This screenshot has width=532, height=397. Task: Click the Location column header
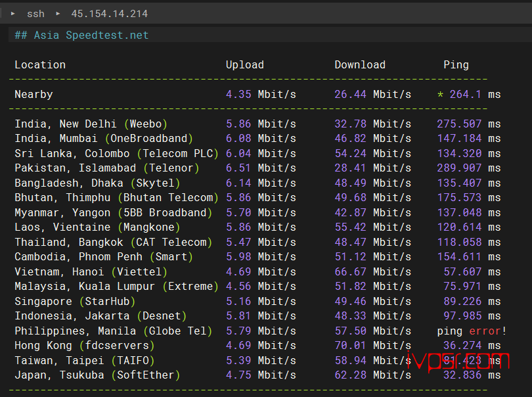pyautogui.click(x=40, y=64)
